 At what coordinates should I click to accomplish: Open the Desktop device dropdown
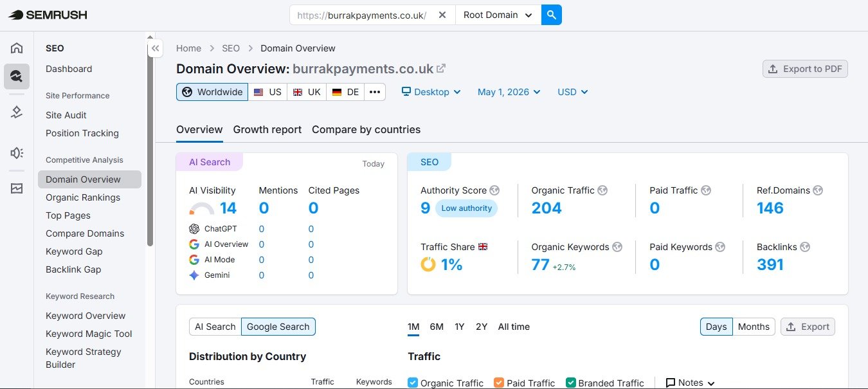click(x=431, y=92)
